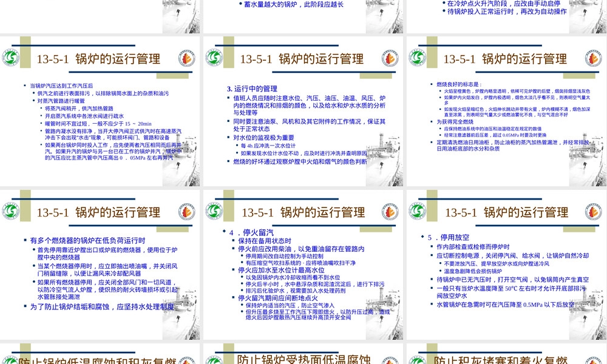Click the text 供汽之前进行表面排污
This screenshot has height=364, width=607.
click(64, 93)
